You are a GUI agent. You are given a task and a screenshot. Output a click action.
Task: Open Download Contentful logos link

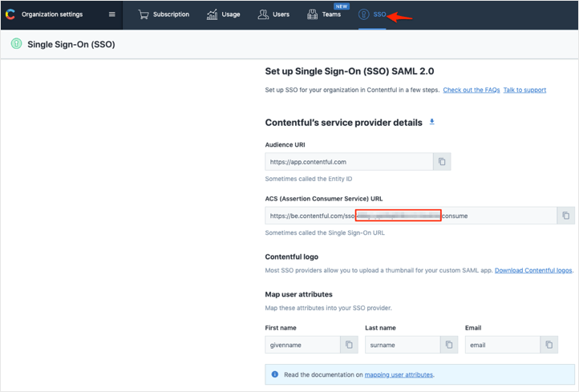click(x=533, y=270)
